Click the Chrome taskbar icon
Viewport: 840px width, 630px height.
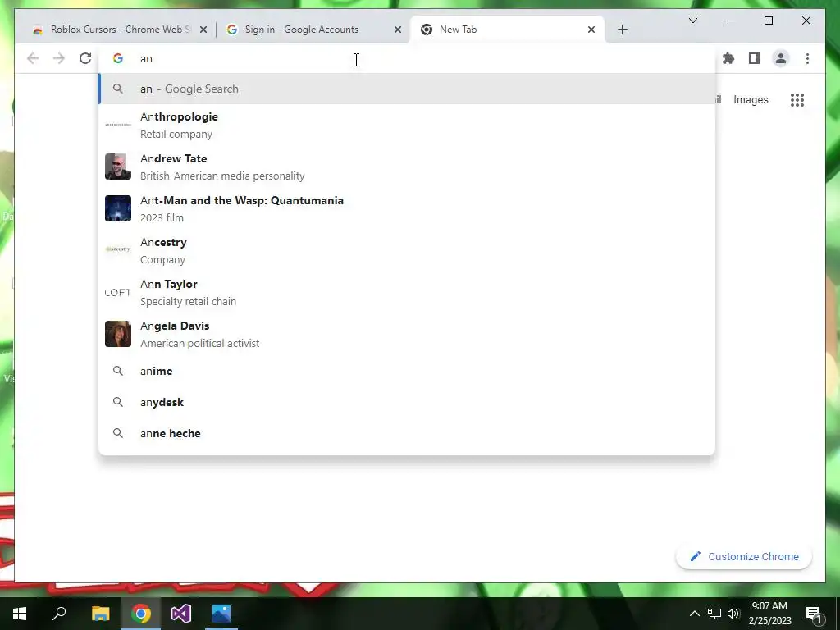[x=141, y=614]
